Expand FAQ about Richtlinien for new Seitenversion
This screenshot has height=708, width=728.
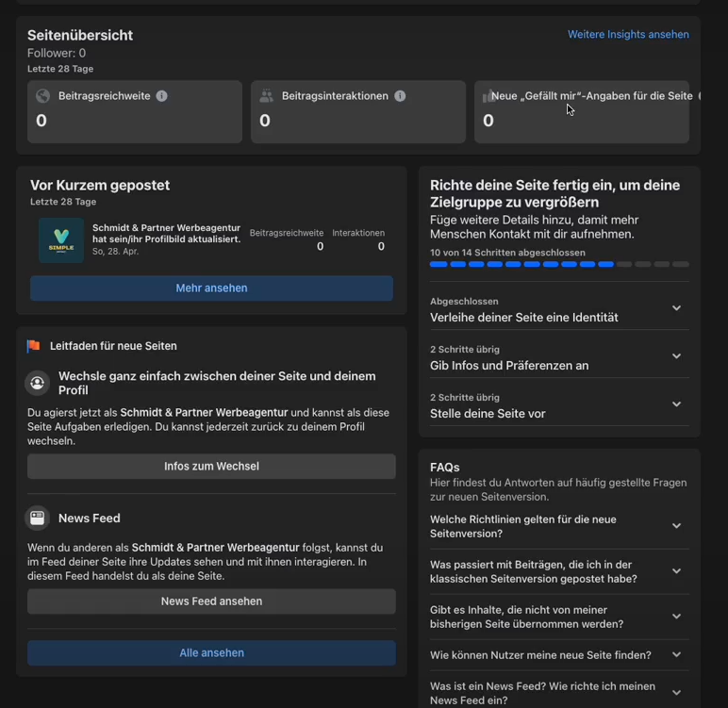coord(676,526)
